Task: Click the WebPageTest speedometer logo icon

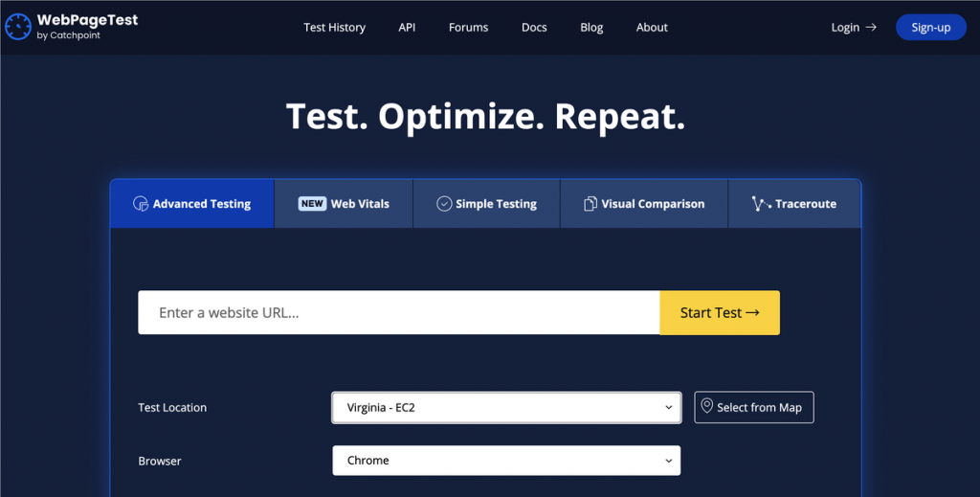Action: click(x=18, y=27)
